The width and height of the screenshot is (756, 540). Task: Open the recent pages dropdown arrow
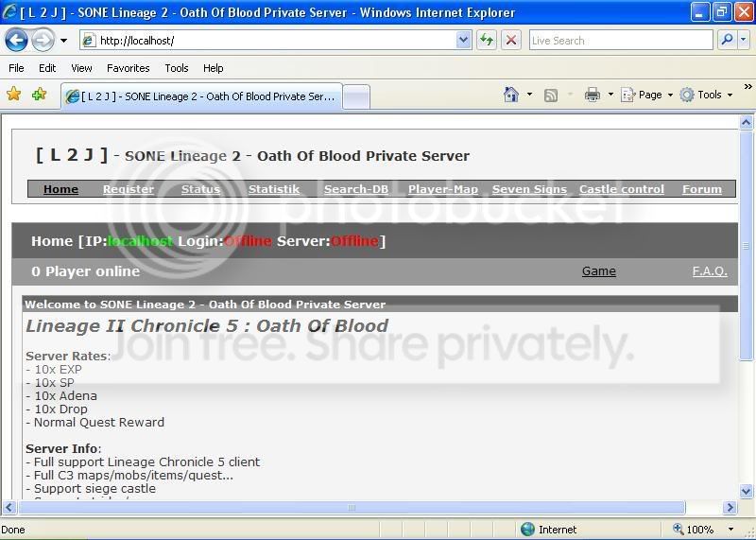pyautogui.click(x=63, y=41)
